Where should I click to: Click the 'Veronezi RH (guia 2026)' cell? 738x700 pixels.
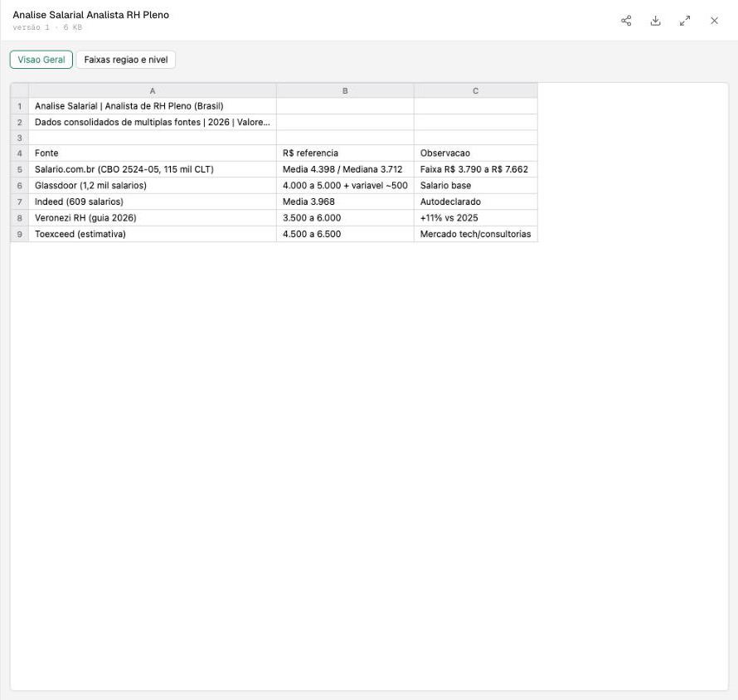[153, 218]
